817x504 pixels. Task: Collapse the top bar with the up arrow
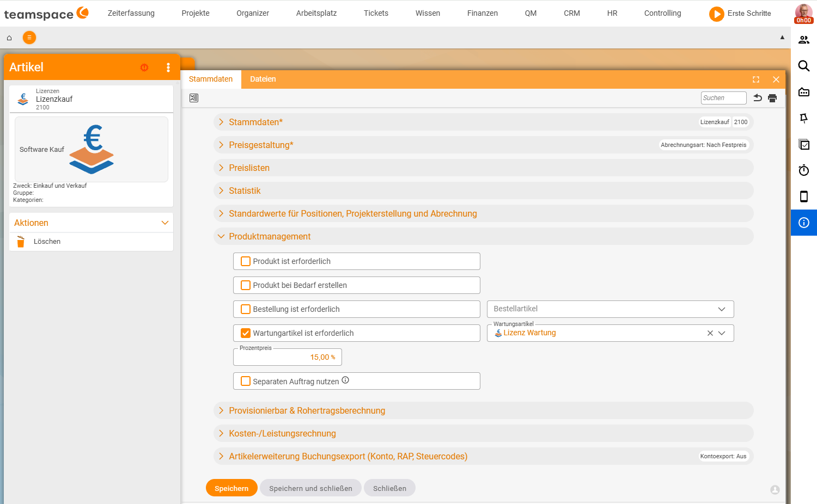tap(782, 38)
